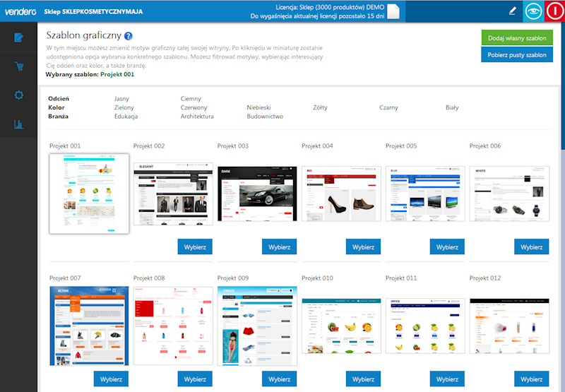
Task: Click Dodaj własny szablon button
Action: coord(517,38)
